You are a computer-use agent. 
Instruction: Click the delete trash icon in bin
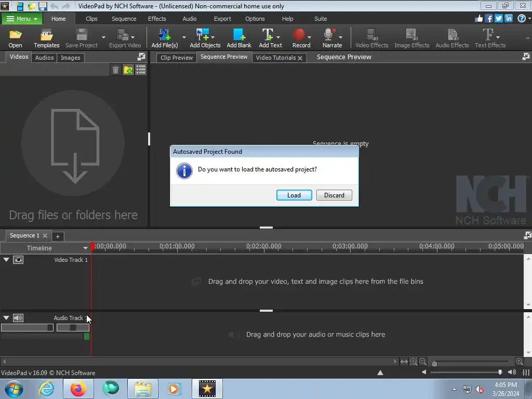click(x=115, y=70)
